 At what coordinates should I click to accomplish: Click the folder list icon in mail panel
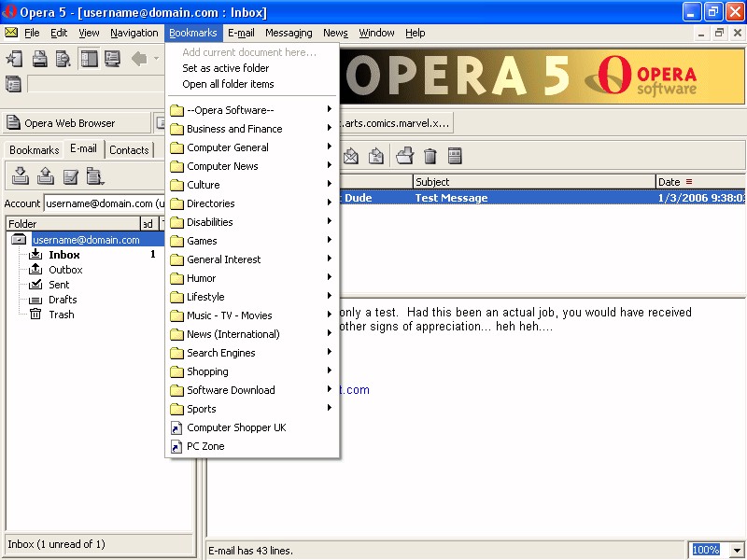[x=95, y=175]
